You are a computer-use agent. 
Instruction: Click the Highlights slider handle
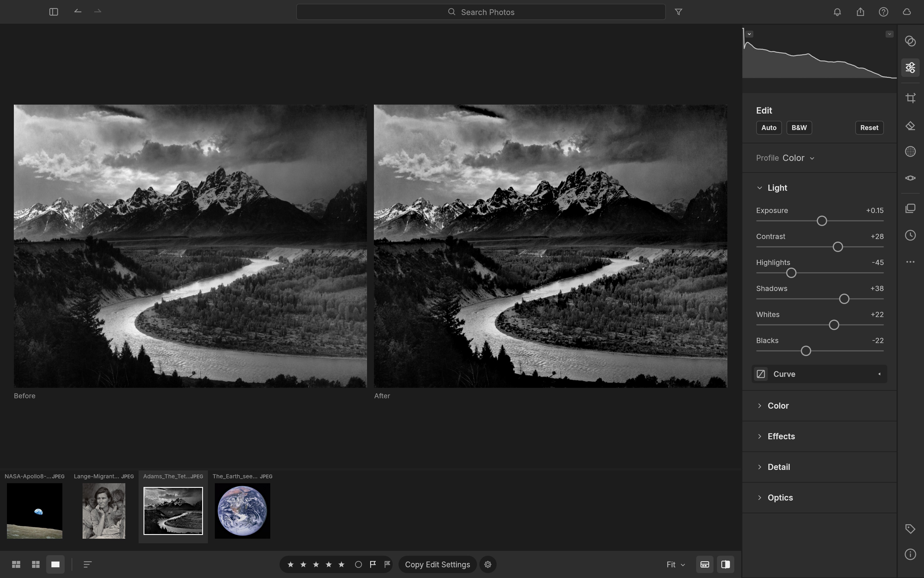coord(791,273)
